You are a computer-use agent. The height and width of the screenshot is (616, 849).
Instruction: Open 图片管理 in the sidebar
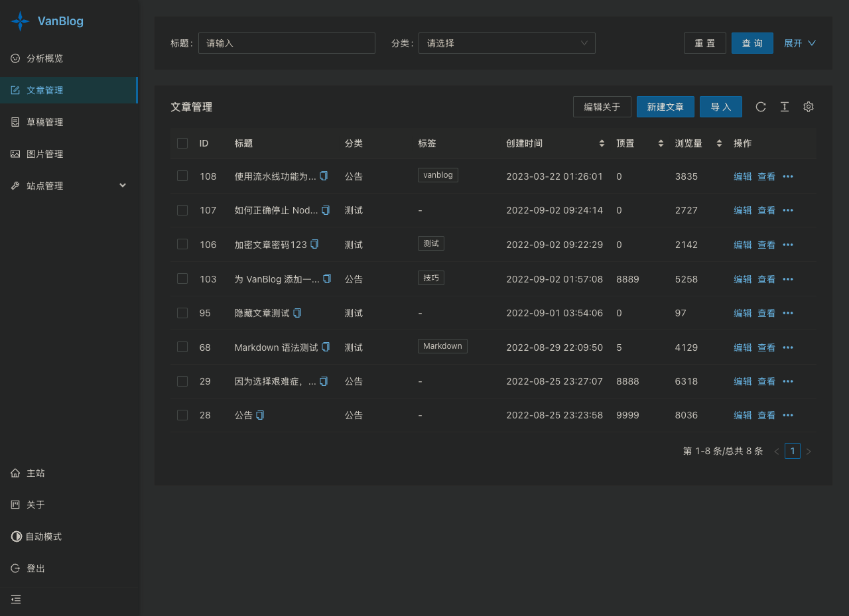(x=69, y=154)
